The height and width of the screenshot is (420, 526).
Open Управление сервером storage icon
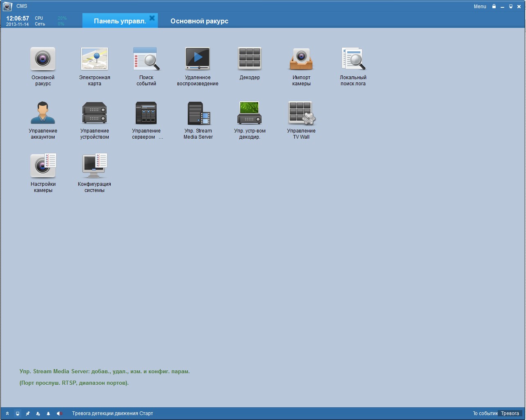pos(146,113)
